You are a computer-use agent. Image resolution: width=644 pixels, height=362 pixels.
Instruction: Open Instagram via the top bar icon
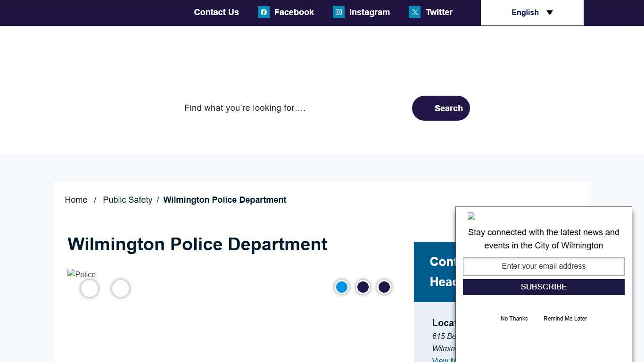[339, 12]
